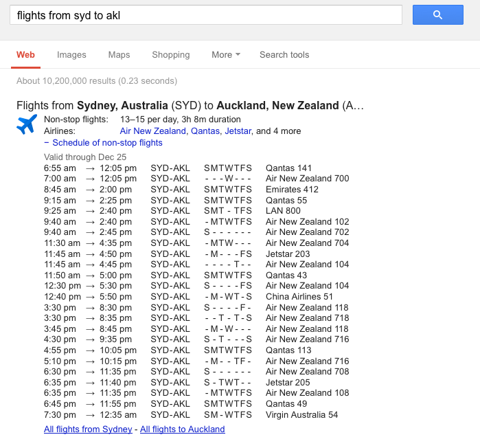Collapse Schedule of non-stop flights
The image size is (480, 448).
103,143
